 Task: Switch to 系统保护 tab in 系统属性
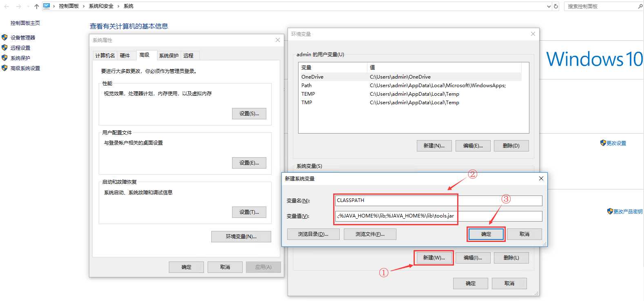pos(169,56)
